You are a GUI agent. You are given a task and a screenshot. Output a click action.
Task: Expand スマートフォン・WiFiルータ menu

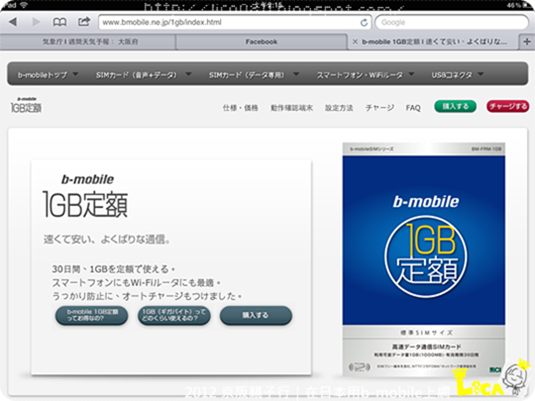(365, 75)
